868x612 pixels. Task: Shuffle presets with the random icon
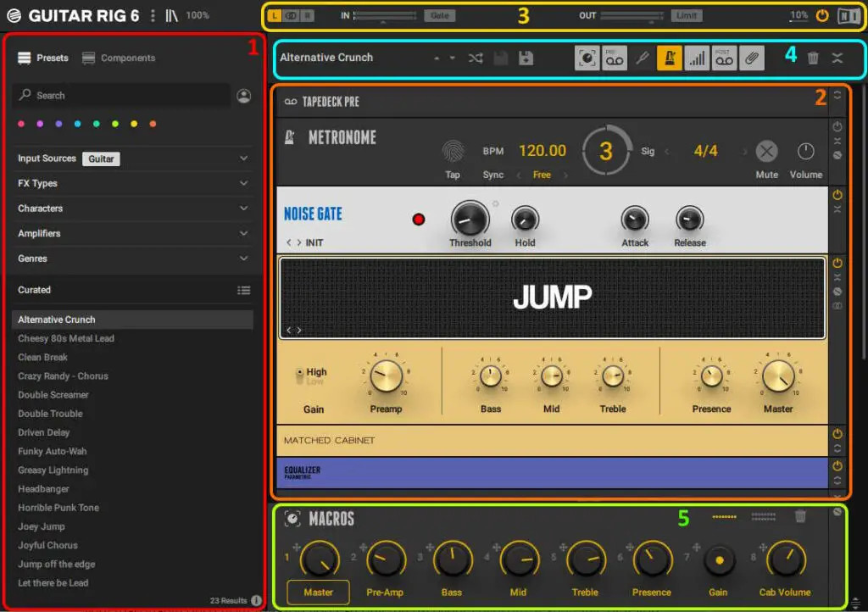tap(476, 58)
